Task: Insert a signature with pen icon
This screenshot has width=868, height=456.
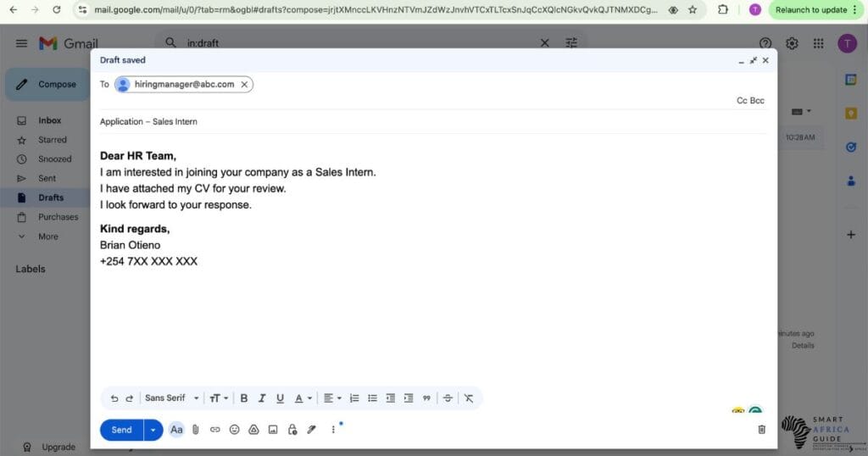Action: point(312,430)
